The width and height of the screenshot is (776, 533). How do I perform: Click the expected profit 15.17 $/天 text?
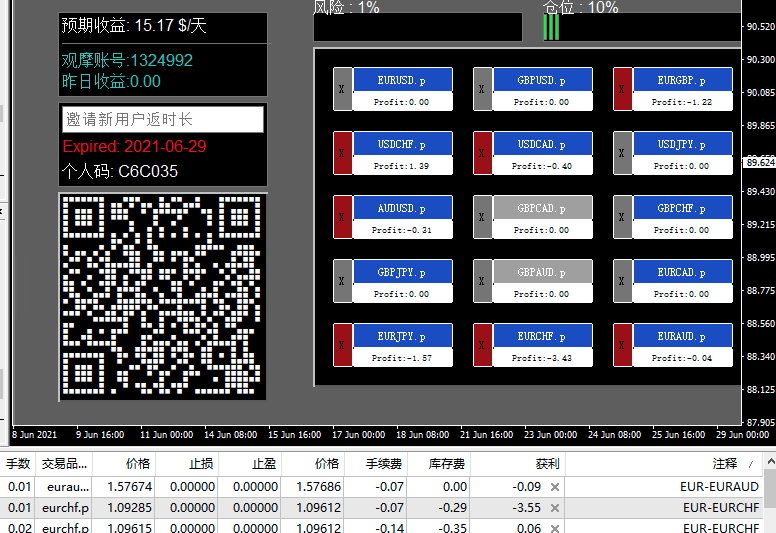134,25
